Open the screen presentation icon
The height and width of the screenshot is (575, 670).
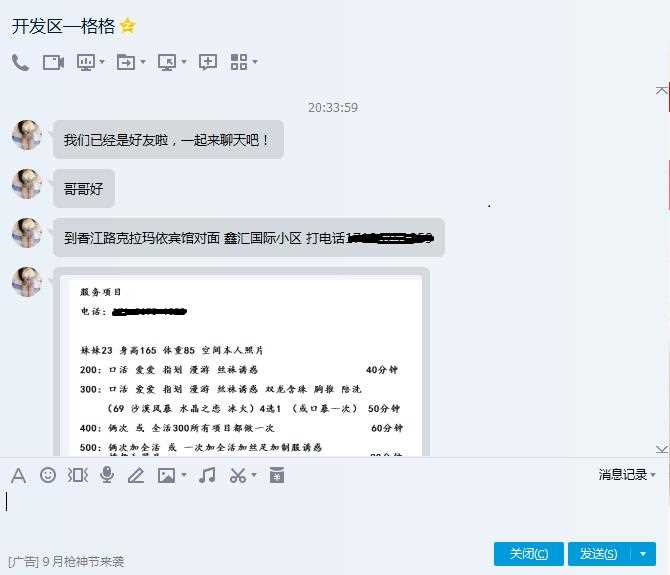click(86, 62)
